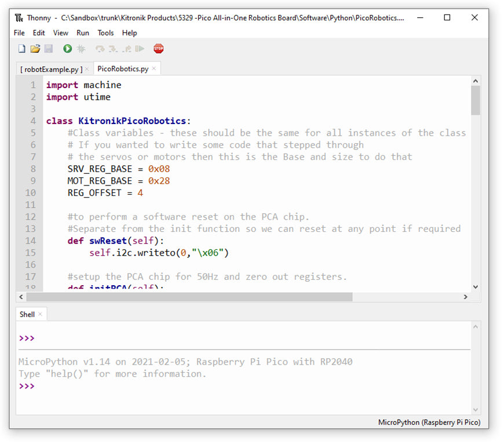Close the PicoRobotics.py tab
This screenshot has height=444, width=504.
(154, 69)
